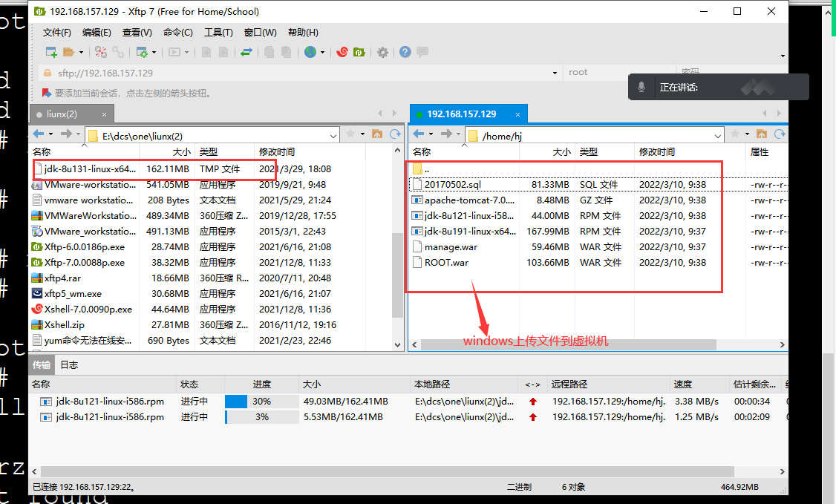This screenshot has width=836, height=504.
Task: Select Xshell-7.0.0090p.exe in local list
Action: [88, 309]
